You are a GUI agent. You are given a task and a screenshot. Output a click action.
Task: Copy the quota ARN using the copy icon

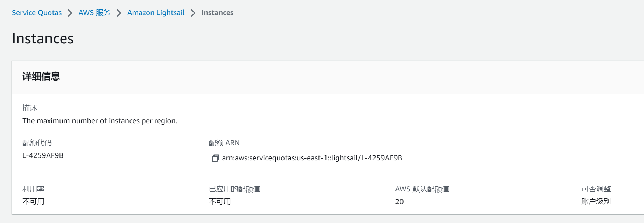(215, 158)
